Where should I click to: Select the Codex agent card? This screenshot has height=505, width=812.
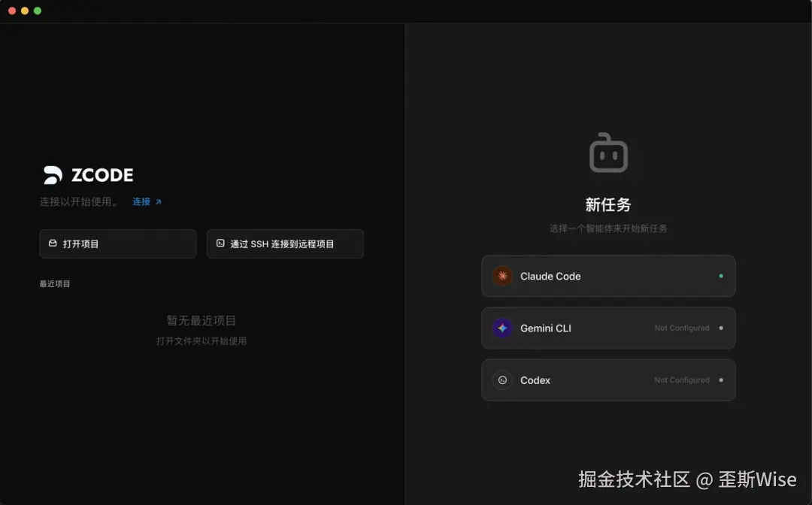coord(608,380)
